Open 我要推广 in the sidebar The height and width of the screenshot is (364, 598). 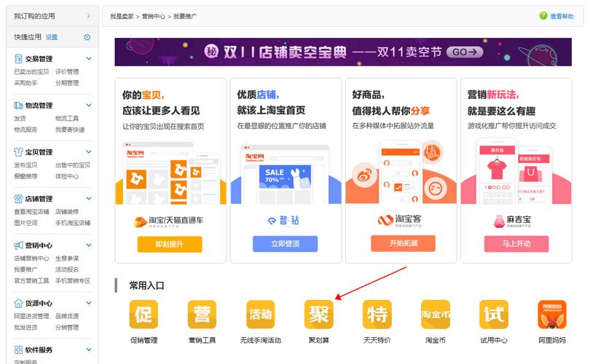tap(25, 269)
